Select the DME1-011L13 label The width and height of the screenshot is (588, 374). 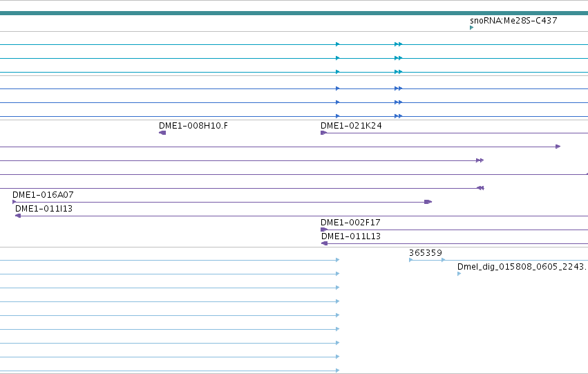pos(351,236)
